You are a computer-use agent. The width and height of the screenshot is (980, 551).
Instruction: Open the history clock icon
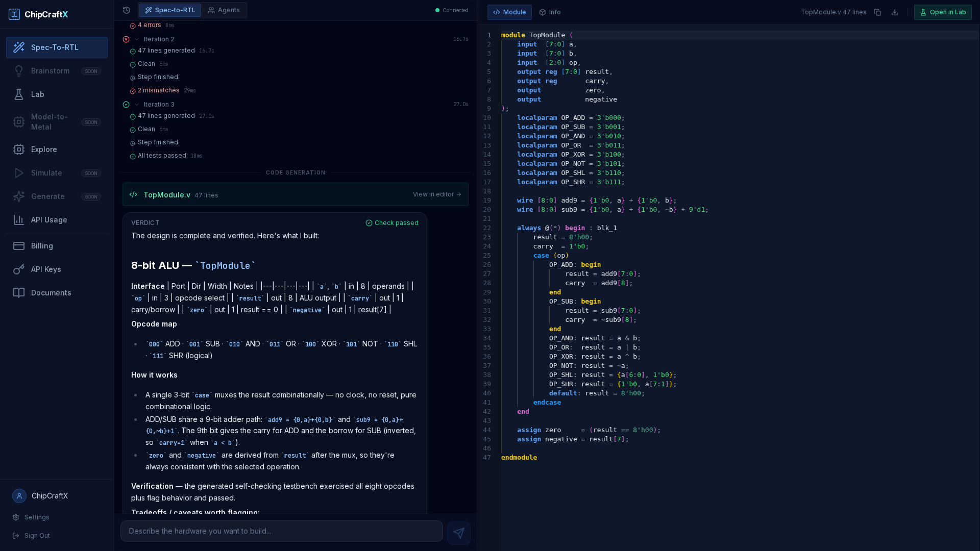[x=127, y=10]
